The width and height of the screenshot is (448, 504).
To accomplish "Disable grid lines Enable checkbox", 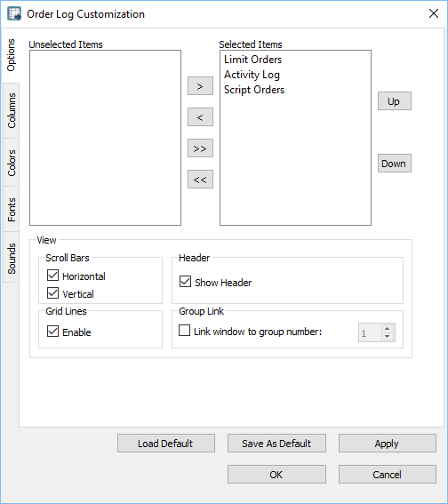I will click(x=52, y=332).
